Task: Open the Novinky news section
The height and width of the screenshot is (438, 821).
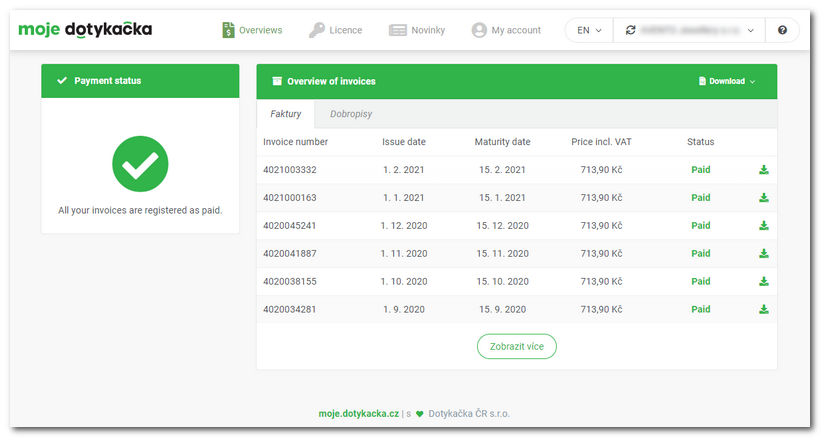Action: point(418,30)
